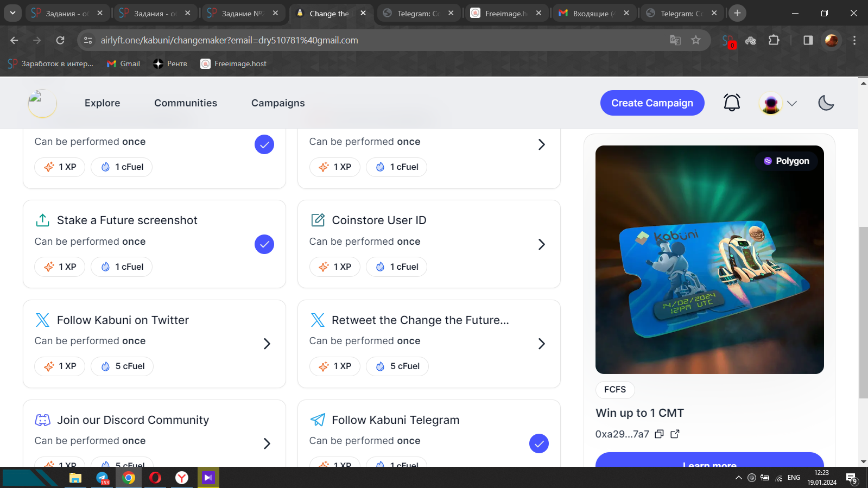Expand Join our Discord Community task
868x488 pixels.
pyautogui.click(x=267, y=443)
